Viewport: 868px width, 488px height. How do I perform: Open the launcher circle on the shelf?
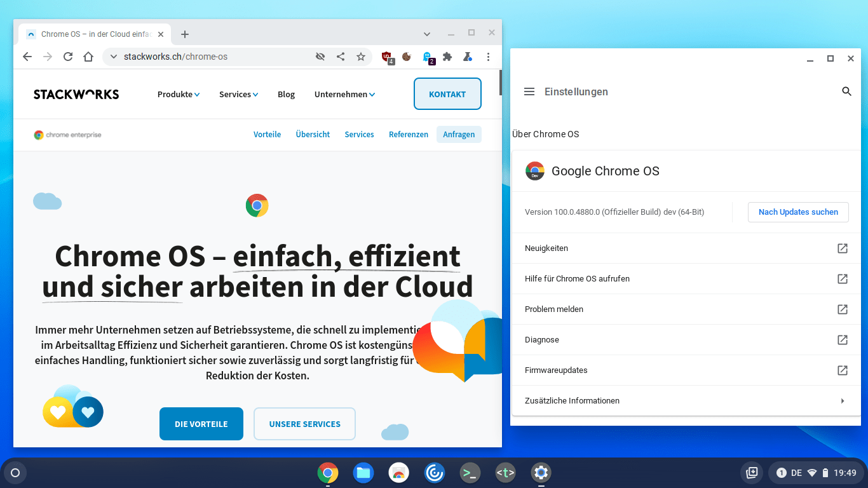click(15, 473)
